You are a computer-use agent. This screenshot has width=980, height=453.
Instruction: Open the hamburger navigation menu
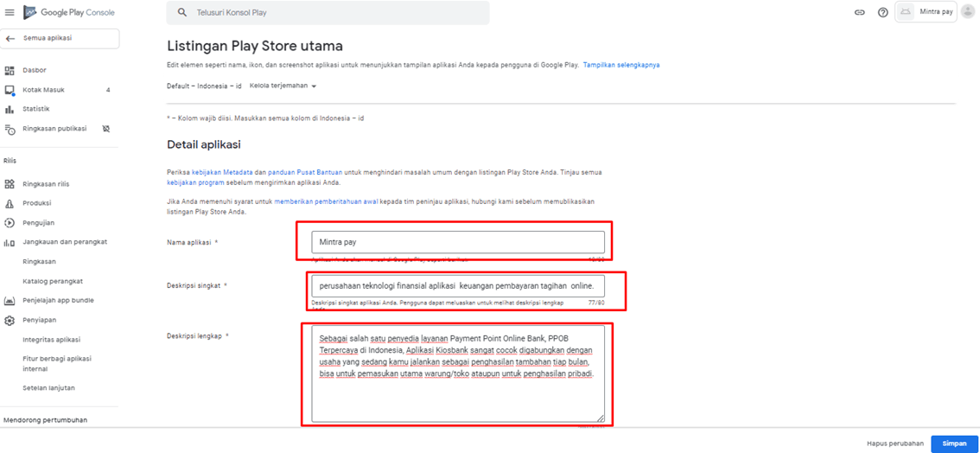[10, 12]
